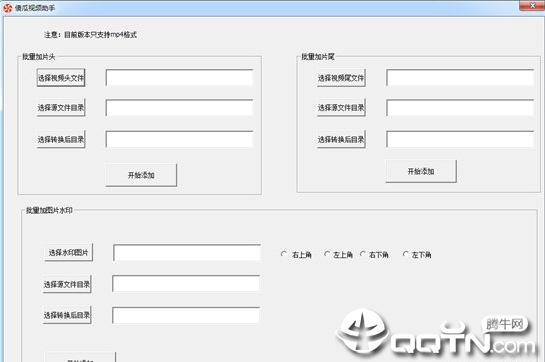Click 选择源文件目录 in watermark group

click(67, 284)
